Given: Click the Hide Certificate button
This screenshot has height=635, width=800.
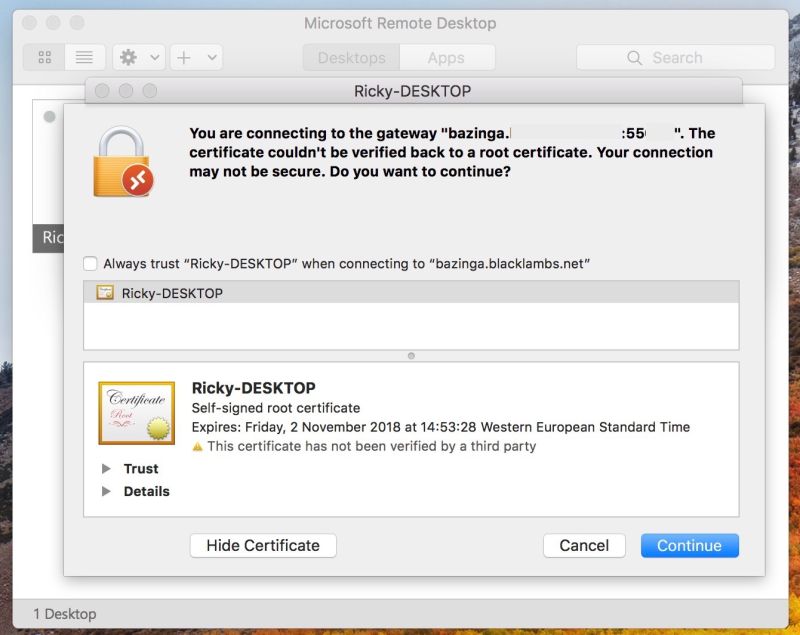Looking at the screenshot, I should click(x=262, y=545).
